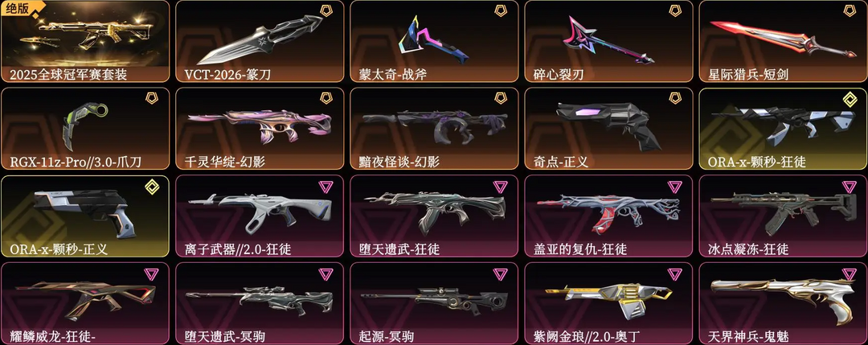Click the tier icon on VCT-2026-篆刀

click(326, 10)
